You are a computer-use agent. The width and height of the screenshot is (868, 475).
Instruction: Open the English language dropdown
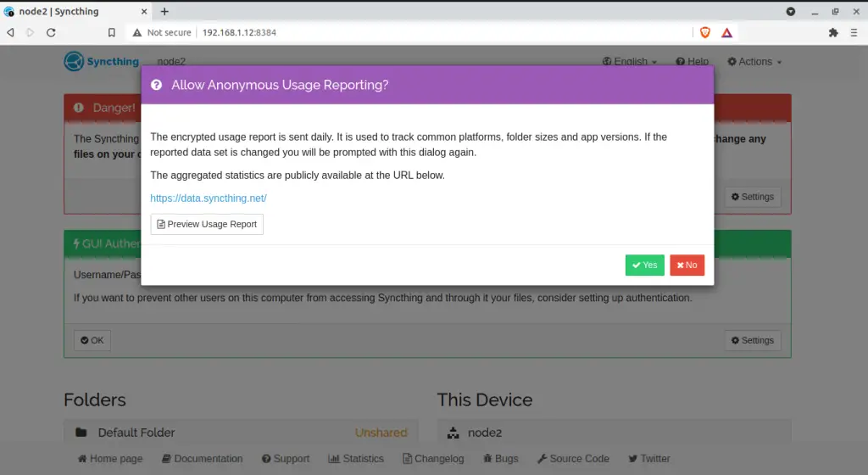(630, 61)
